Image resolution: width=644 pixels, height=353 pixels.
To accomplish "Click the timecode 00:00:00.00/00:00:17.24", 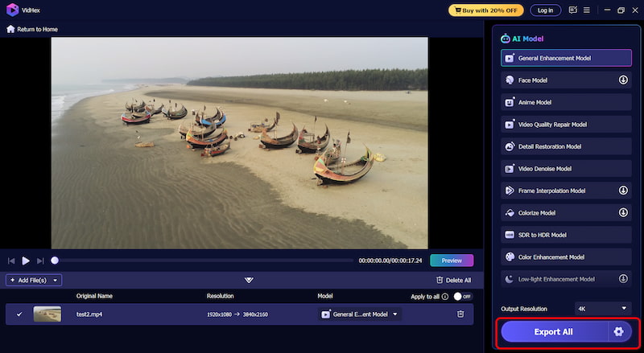I will coord(390,261).
